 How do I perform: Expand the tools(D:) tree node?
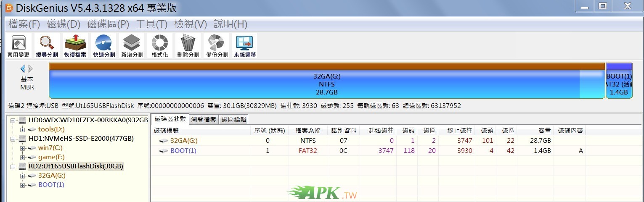pos(22,129)
